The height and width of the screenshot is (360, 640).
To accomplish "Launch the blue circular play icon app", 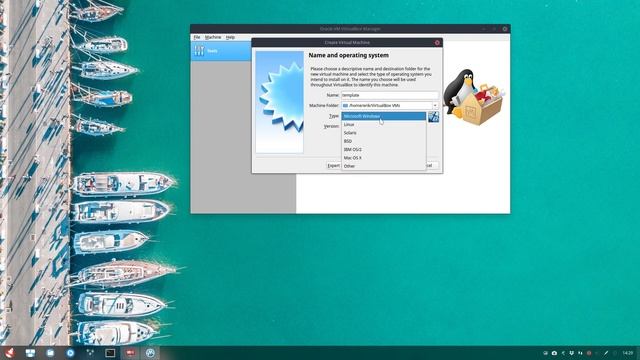I will click(70, 353).
